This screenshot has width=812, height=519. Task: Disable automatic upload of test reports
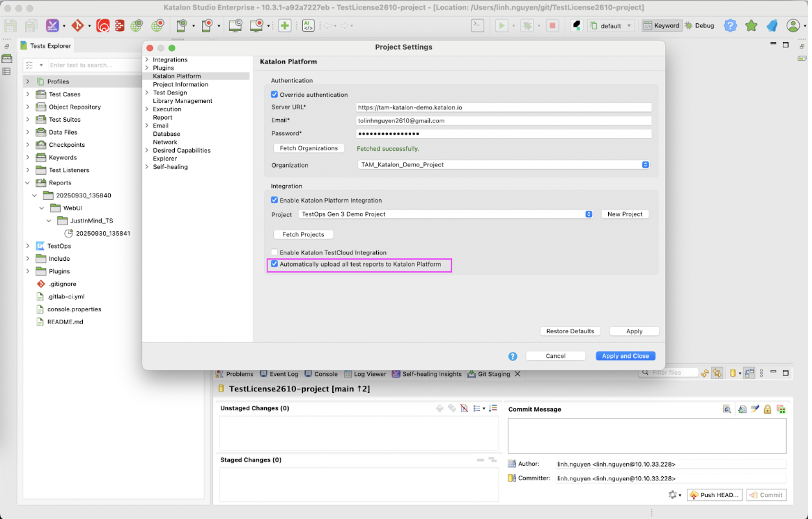coord(274,263)
